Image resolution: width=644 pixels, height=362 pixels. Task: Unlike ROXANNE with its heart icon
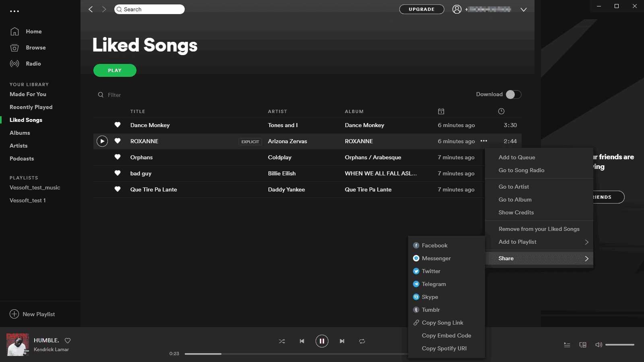coord(118,141)
